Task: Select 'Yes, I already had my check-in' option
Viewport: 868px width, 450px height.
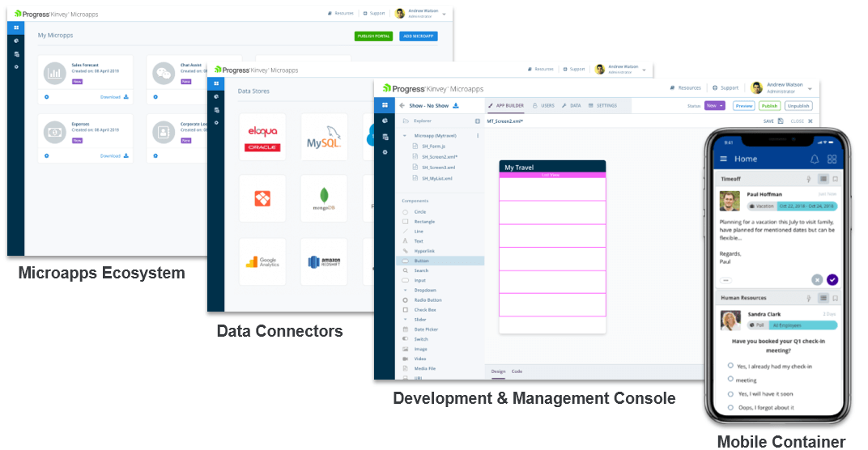Action: click(730, 366)
